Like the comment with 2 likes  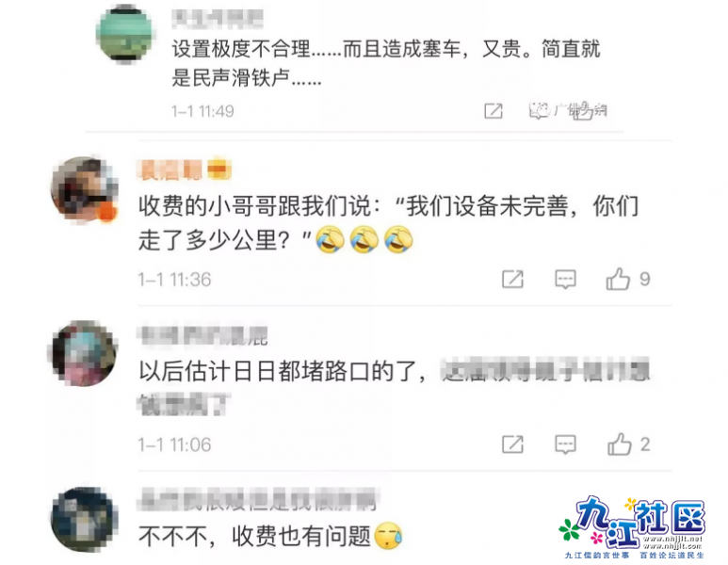pyautogui.click(x=620, y=444)
